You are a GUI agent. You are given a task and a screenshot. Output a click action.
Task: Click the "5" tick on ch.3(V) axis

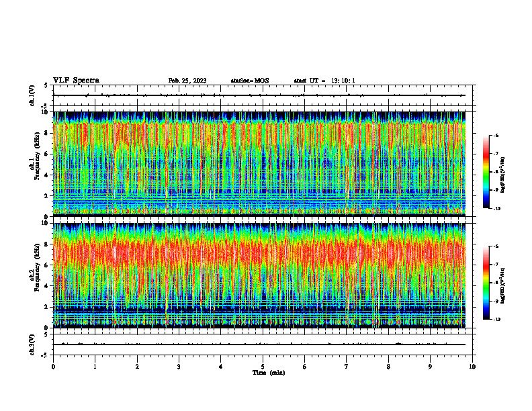[46, 334]
